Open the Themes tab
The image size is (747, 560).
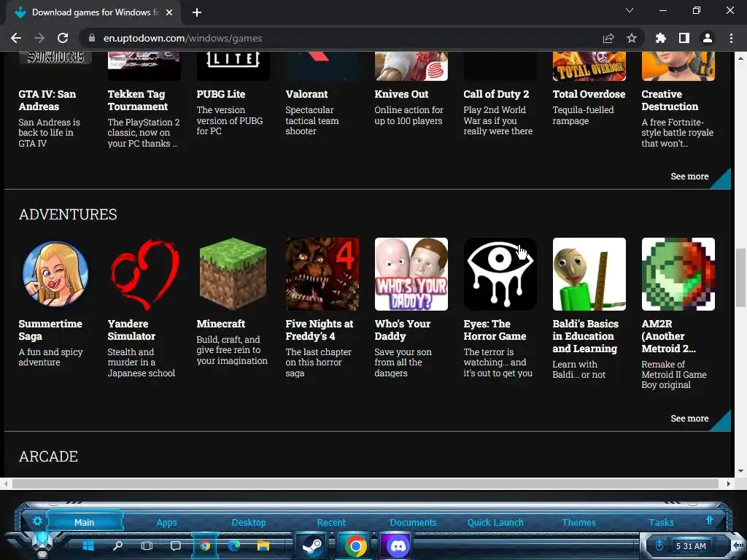pos(578,522)
